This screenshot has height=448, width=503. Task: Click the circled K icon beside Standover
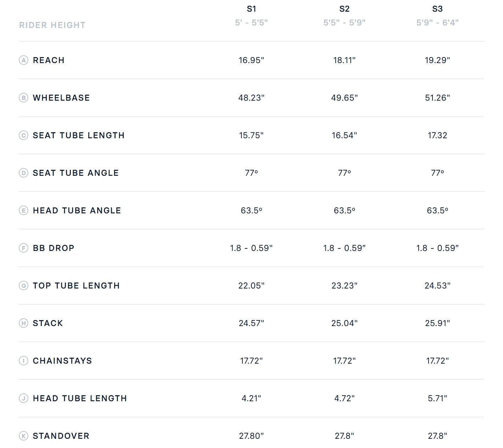23,436
